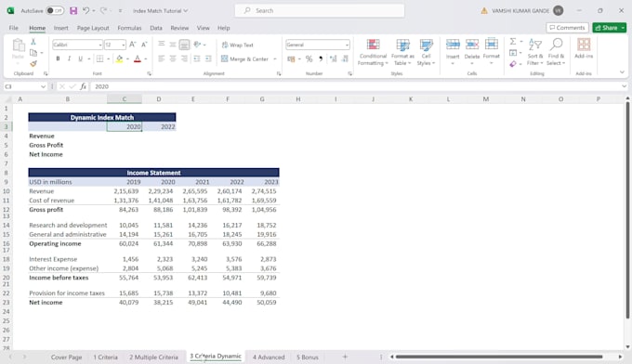
Task: Open the font name dropdown (Calibri)
Action: 100,45
